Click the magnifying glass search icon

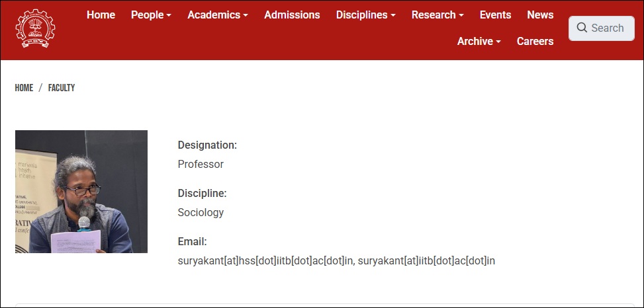[x=582, y=28]
